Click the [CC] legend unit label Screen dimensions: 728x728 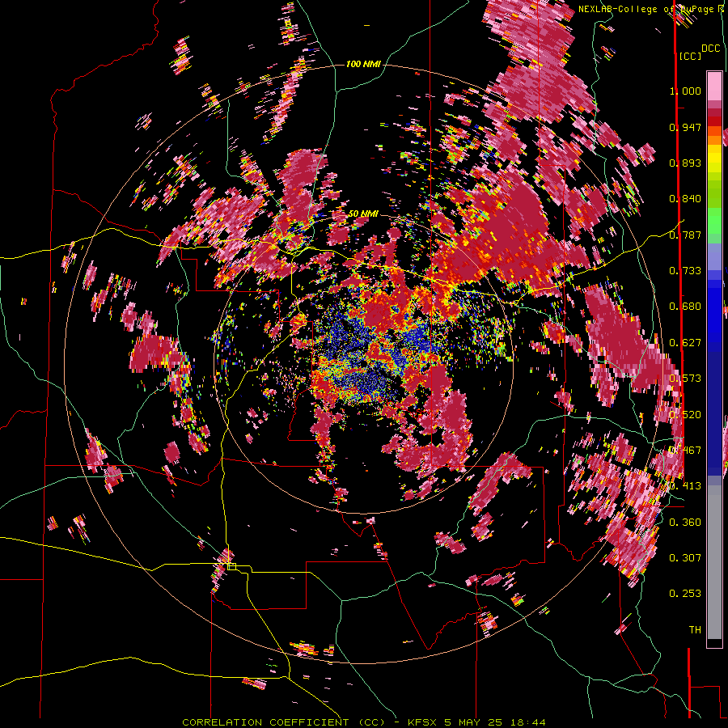691,56
